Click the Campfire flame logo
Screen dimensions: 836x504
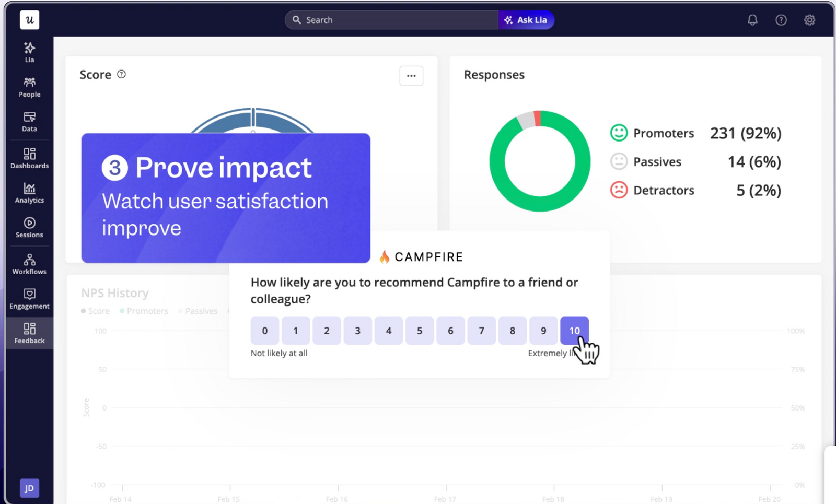385,256
